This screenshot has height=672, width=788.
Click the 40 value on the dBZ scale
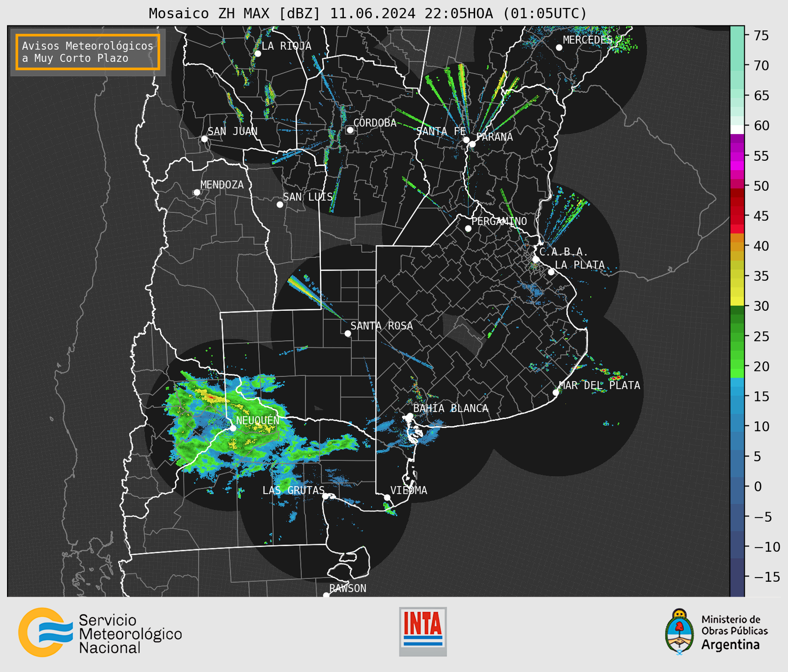click(761, 246)
